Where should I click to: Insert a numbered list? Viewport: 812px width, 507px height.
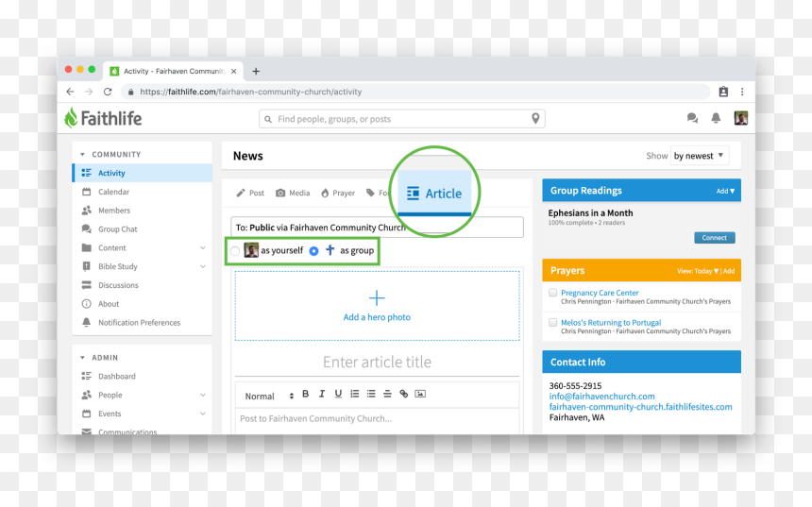[x=355, y=394]
